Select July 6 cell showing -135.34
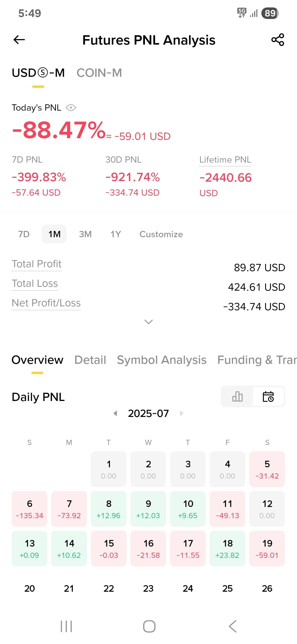Viewport: 297px width, 644px height. coord(29,509)
